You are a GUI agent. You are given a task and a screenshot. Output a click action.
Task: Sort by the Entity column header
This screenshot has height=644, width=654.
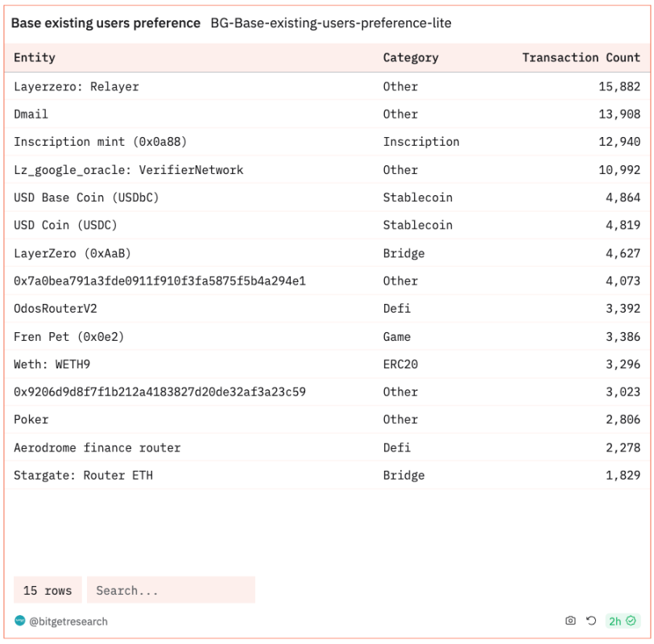pyautogui.click(x=35, y=57)
